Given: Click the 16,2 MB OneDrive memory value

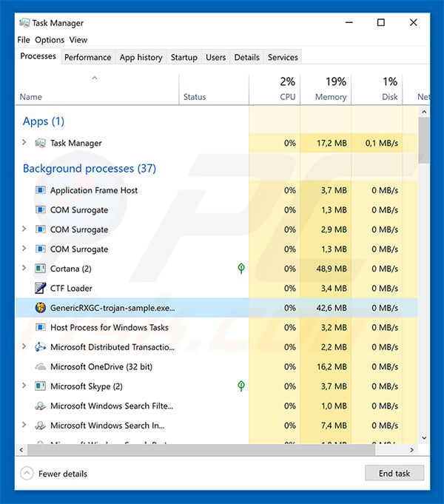Looking at the screenshot, I should [x=332, y=367].
